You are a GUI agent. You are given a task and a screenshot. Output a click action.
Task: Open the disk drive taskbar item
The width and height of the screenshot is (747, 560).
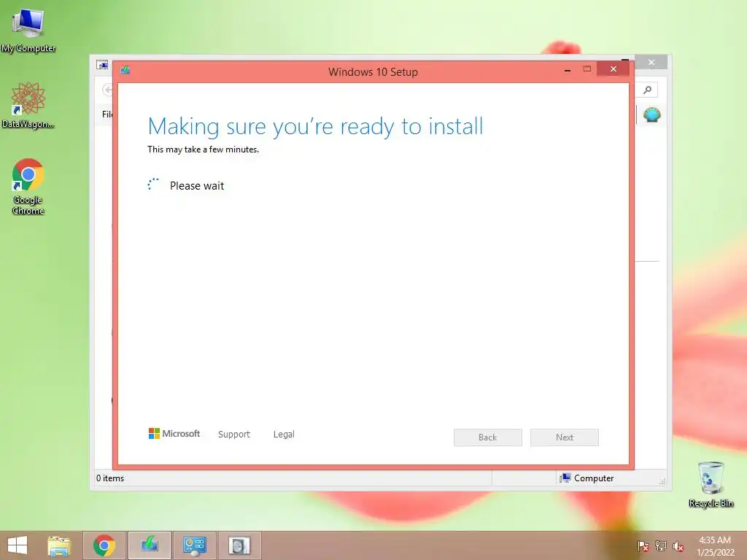pos(239,545)
